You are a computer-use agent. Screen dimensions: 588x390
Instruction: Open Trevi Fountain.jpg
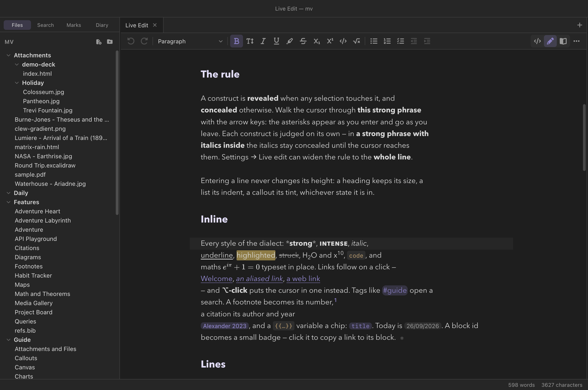pos(48,110)
